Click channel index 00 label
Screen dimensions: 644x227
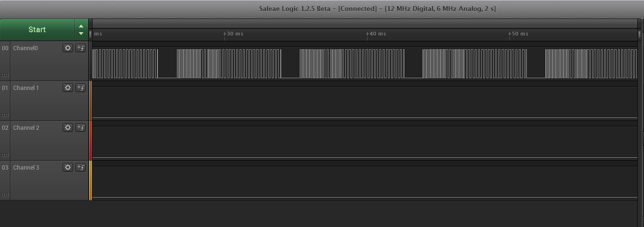tap(5, 48)
